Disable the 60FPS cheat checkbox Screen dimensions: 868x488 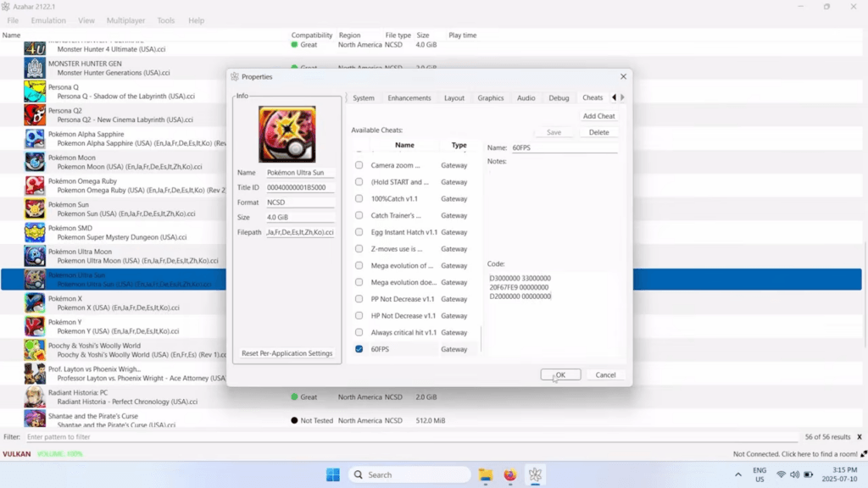tap(359, 349)
